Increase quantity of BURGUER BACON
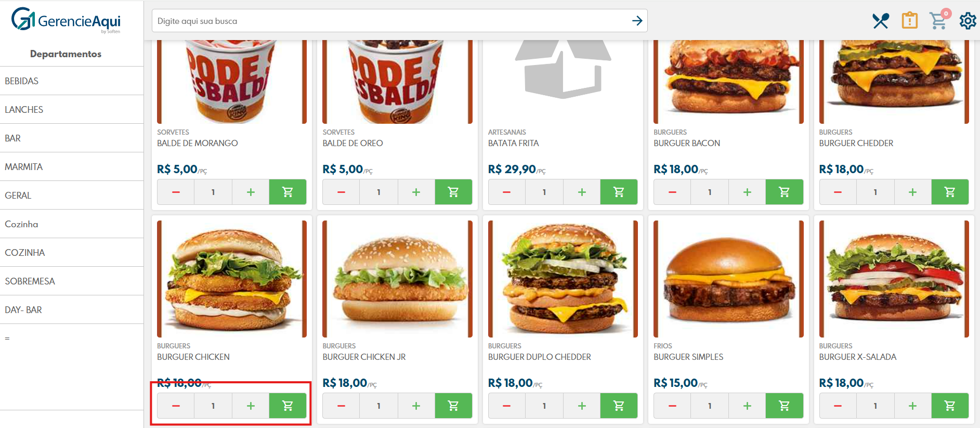The width and height of the screenshot is (980, 428). [747, 192]
